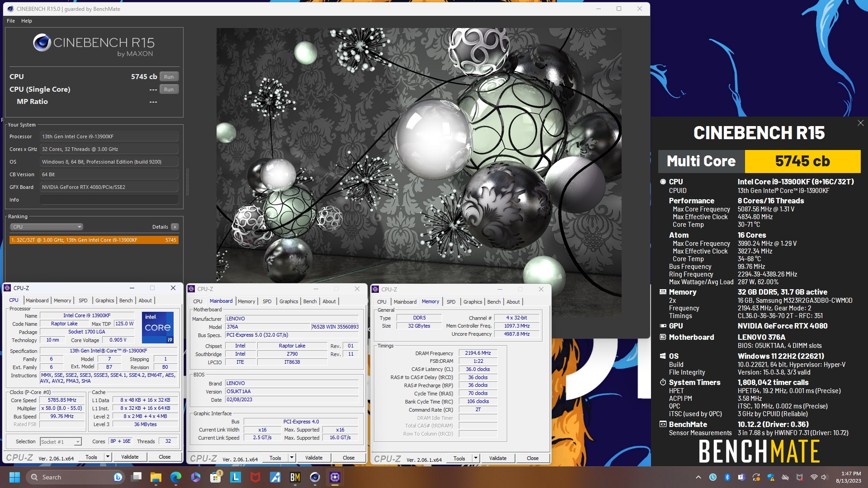Switch right CPU-Z window to Bench tab
Viewport: 868px width, 488px height.
tap(494, 302)
